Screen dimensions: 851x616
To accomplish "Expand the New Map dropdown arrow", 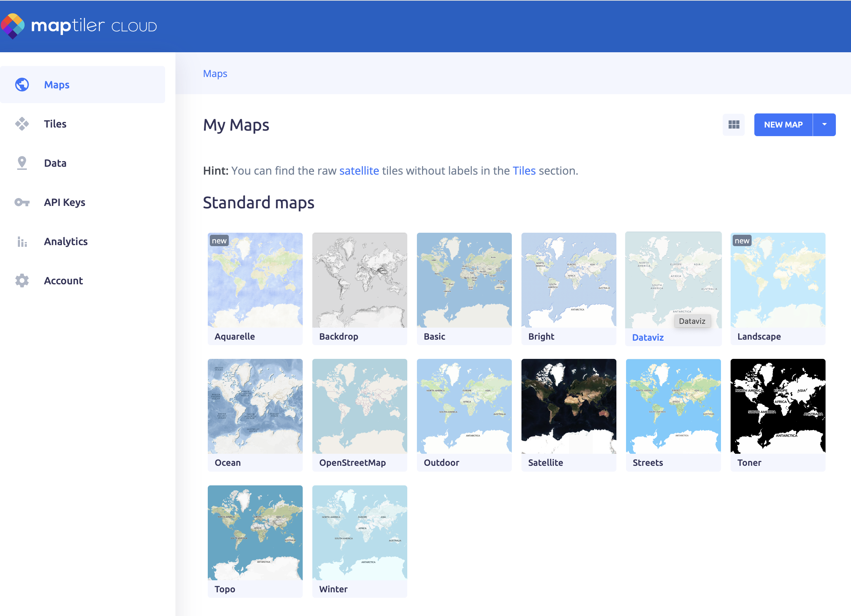I will [x=824, y=124].
